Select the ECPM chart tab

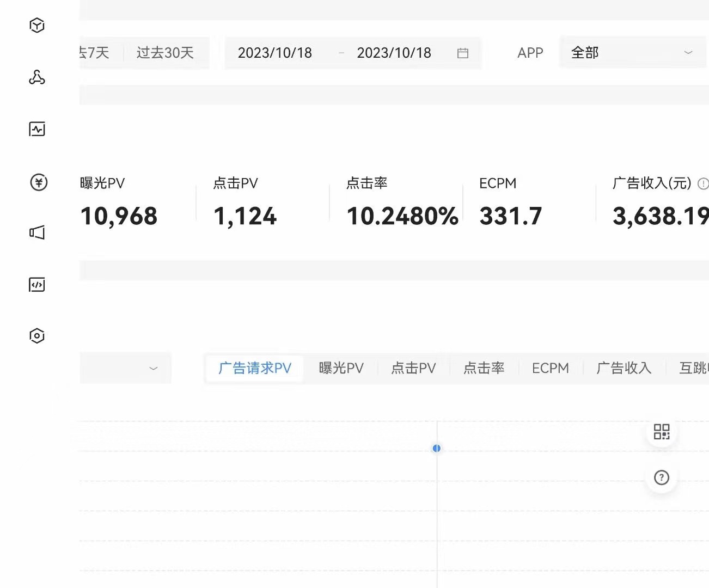550,369
